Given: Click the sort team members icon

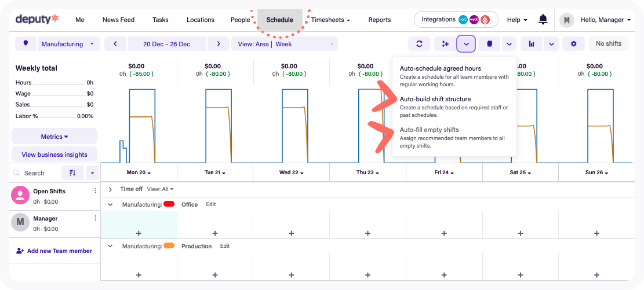Looking at the screenshot, I should [x=72, y=172].
